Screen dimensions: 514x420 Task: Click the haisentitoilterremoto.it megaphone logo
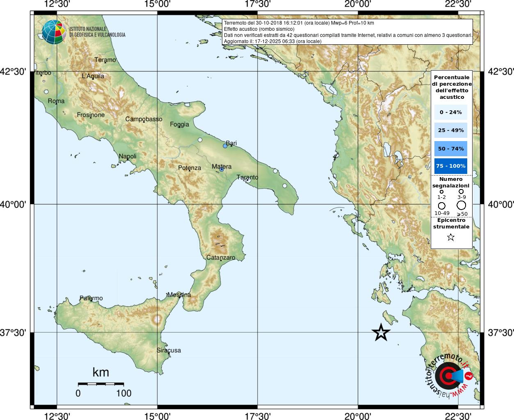(x=450, y=376)
